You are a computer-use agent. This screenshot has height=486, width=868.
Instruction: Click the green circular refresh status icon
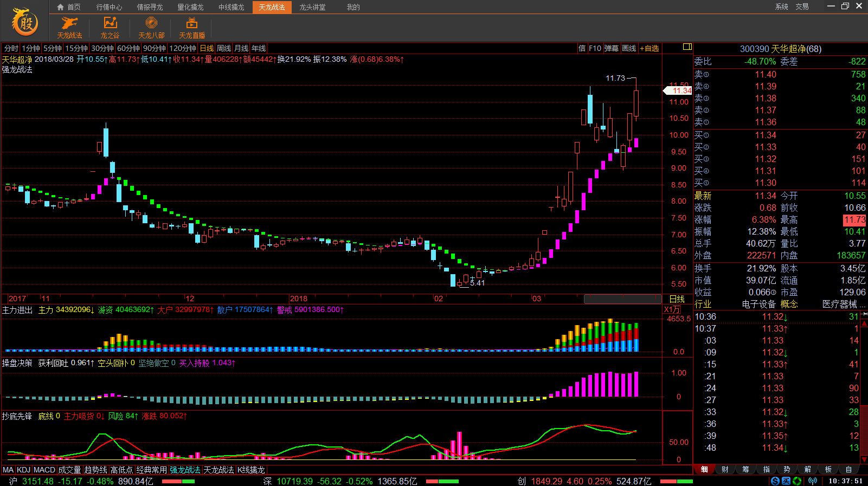(x=797, y=481)
